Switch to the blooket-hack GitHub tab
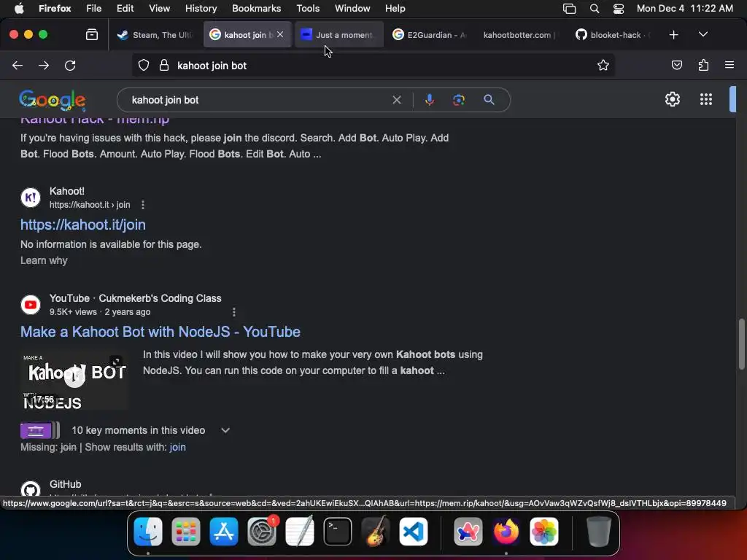The width and height of the screenshot is (747, 560). (612, 35)
